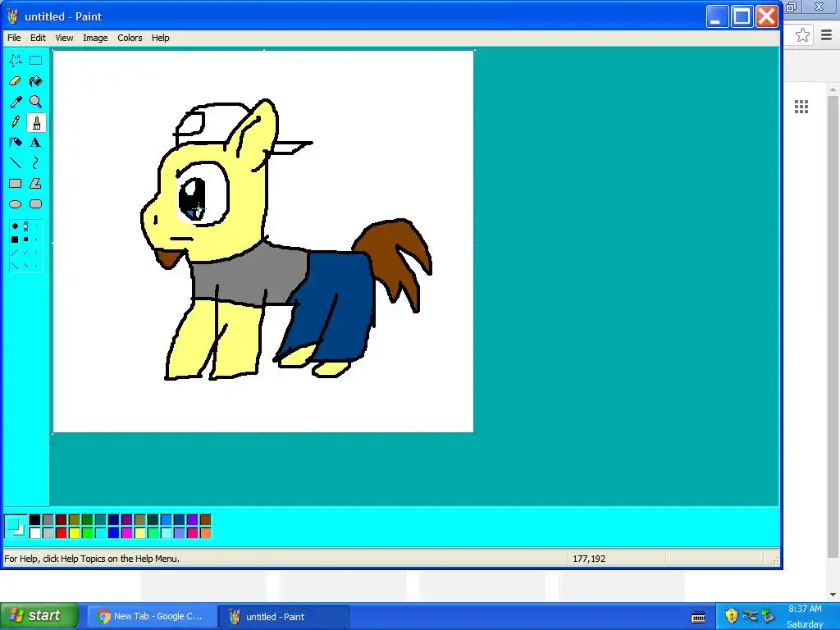840x630 pixels.
Task: Choose the small square brush shape
Action: 36,240
